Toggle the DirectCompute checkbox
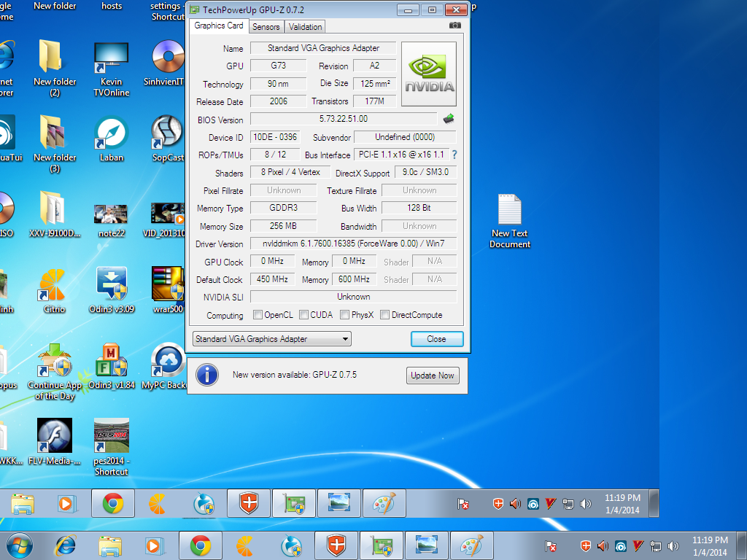The height and width of the screenshot is (560, 747). [x=384, y=315]
